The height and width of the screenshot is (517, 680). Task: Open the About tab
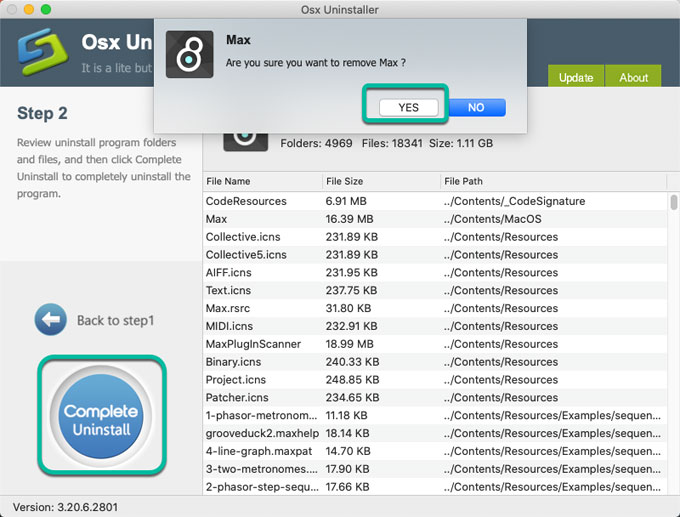tap(634, 77)
